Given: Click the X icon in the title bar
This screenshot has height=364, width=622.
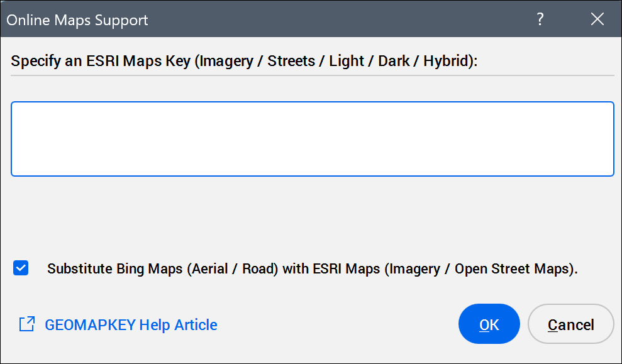Looking at the screenshot, I should tap(597, 19).
